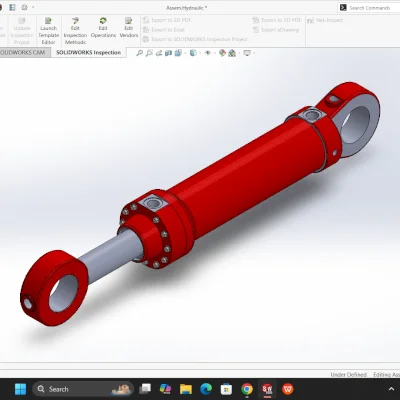Click the Edit Appearance color ball icon
The image size is (400, 400).
coord(222,53)
